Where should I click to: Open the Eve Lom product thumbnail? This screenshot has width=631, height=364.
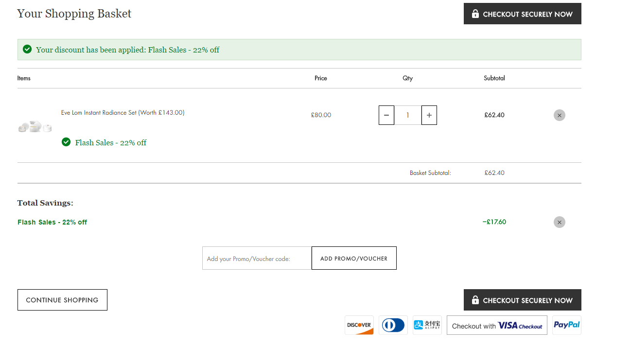35,126
